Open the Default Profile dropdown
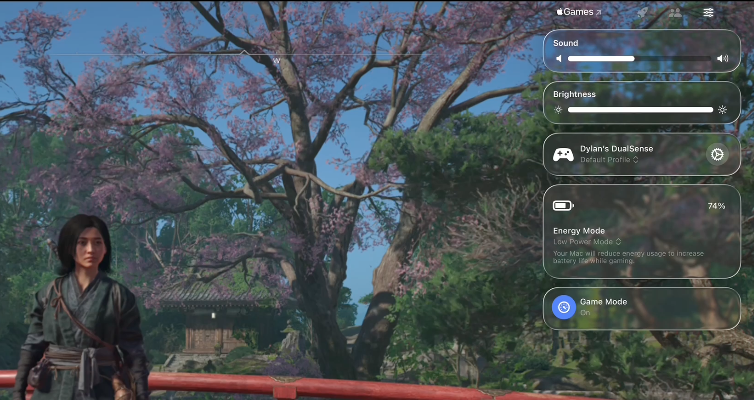 (x=609, y=160)
